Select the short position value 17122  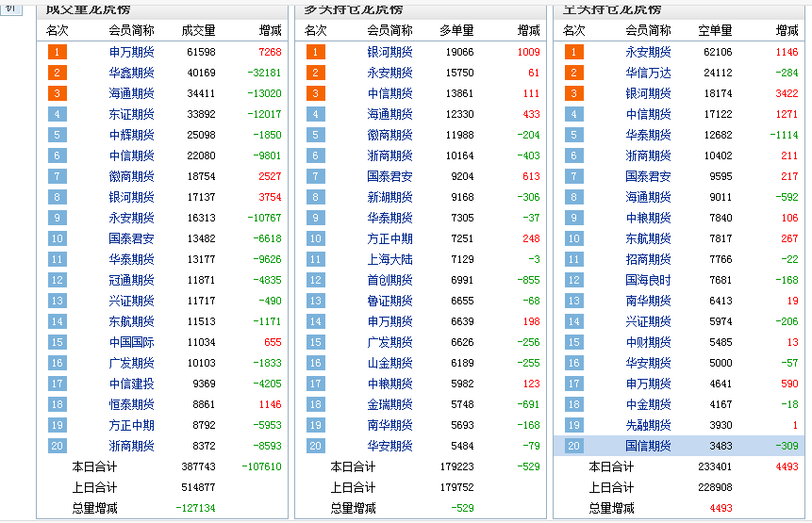[719, 114]
